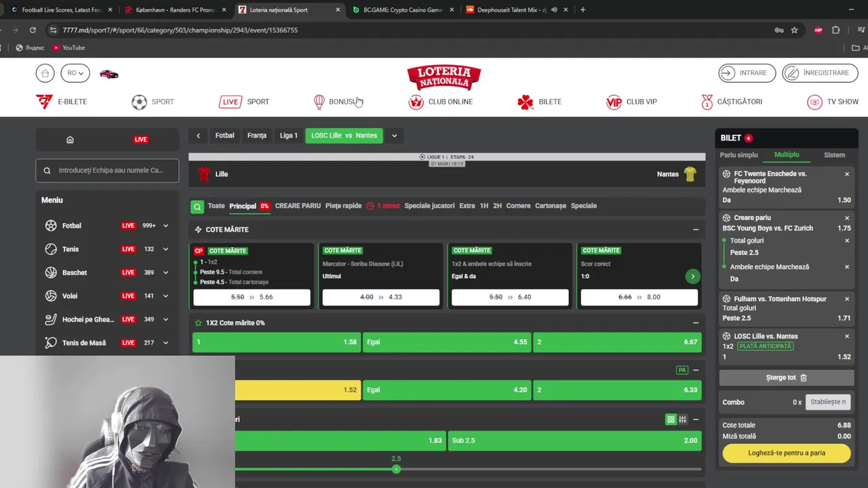Select away win odd 6.67
The image size is (868, 488).
(x=617, y=342)
